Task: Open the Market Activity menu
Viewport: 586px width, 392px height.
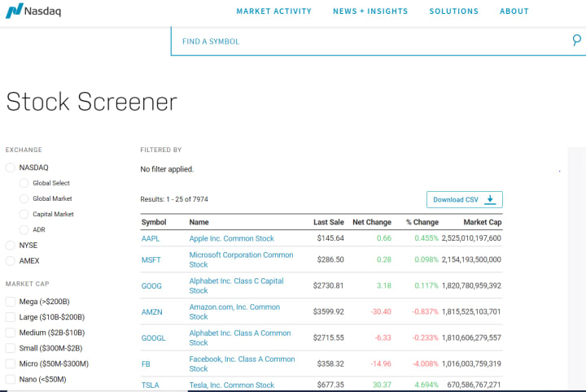Action: tap(274, 11)
